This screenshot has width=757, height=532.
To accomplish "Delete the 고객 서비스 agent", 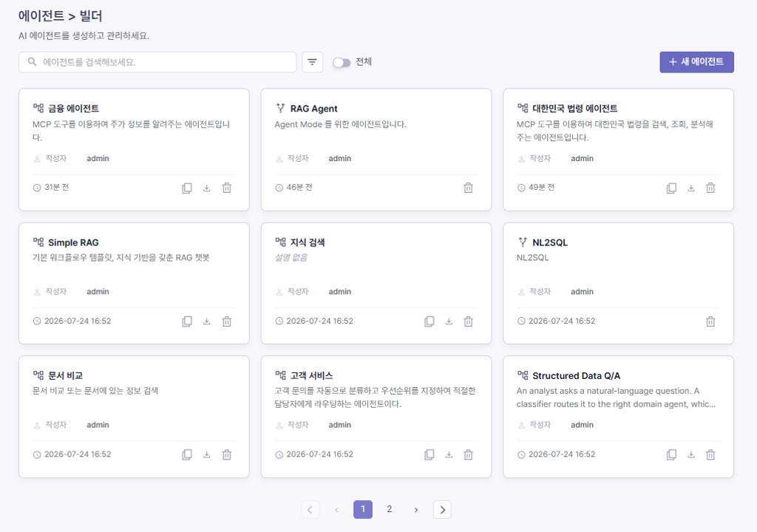I will pos(468,454).
